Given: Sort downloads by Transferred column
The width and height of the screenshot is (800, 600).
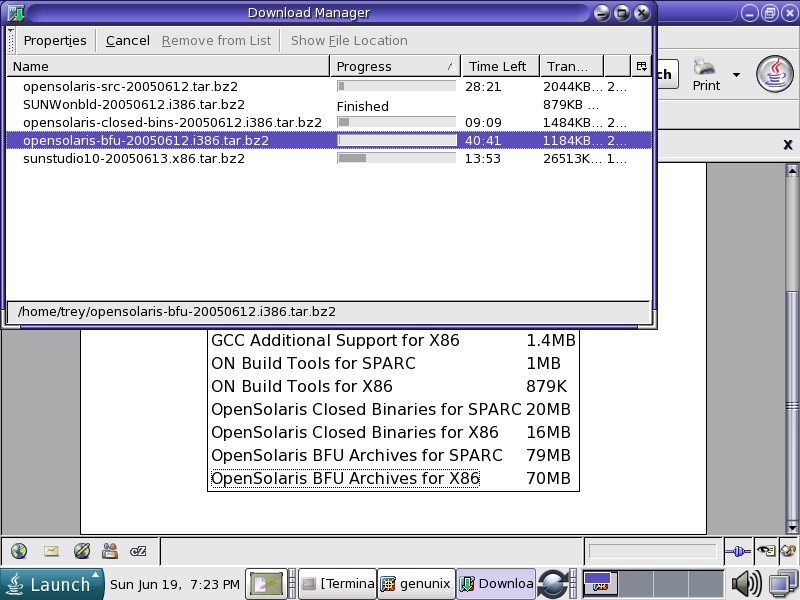Looking at the screenshot, I should tap(572, 66).
